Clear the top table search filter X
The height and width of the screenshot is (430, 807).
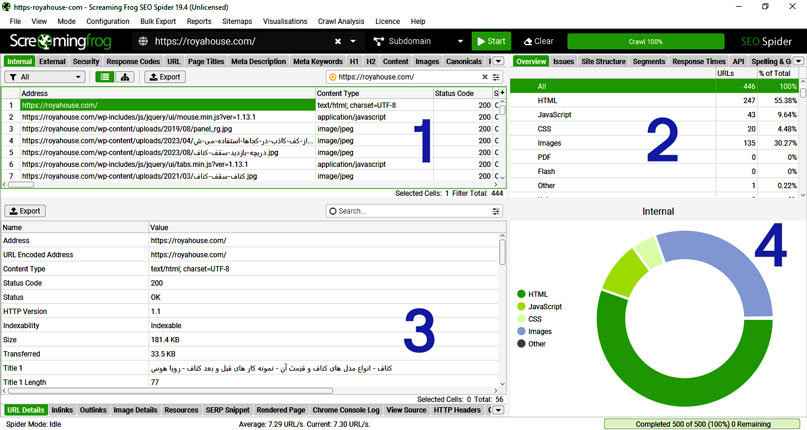(x=485, y=77)
